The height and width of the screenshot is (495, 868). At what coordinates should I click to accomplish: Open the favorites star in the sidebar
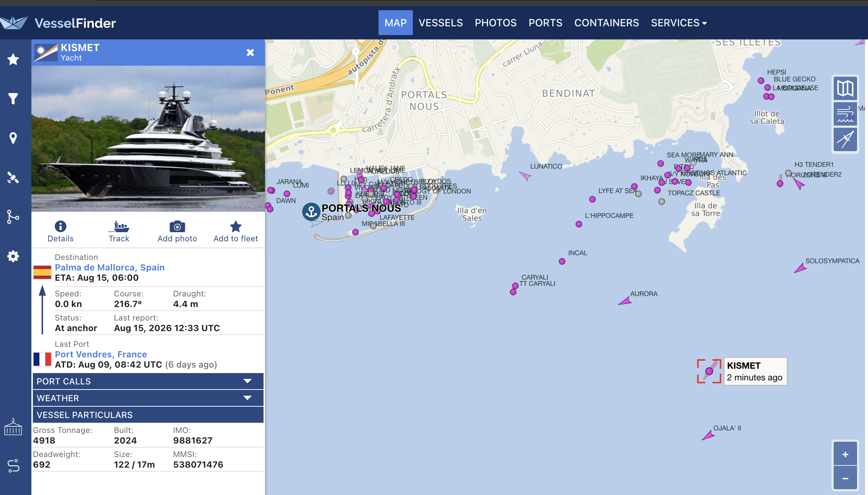click(13, 59)
